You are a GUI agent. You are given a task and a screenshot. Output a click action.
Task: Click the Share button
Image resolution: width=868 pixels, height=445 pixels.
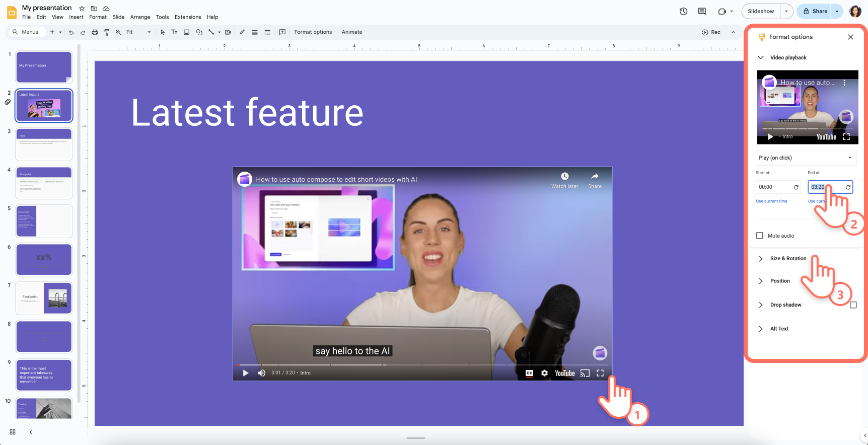coord(815,11)
